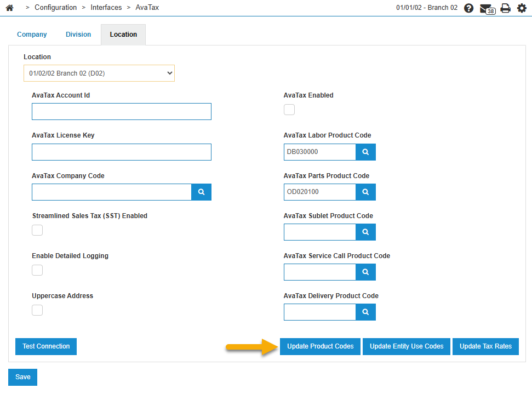
Task: Search AvaTax Delivery Product Code lookup
Action: click(x=365, y=312)
